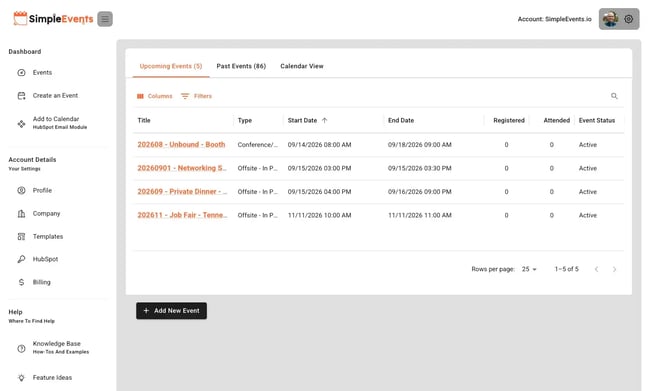Click the Profile sidebar icon
This screenshot has height=391, width=650.
[21, 190]
